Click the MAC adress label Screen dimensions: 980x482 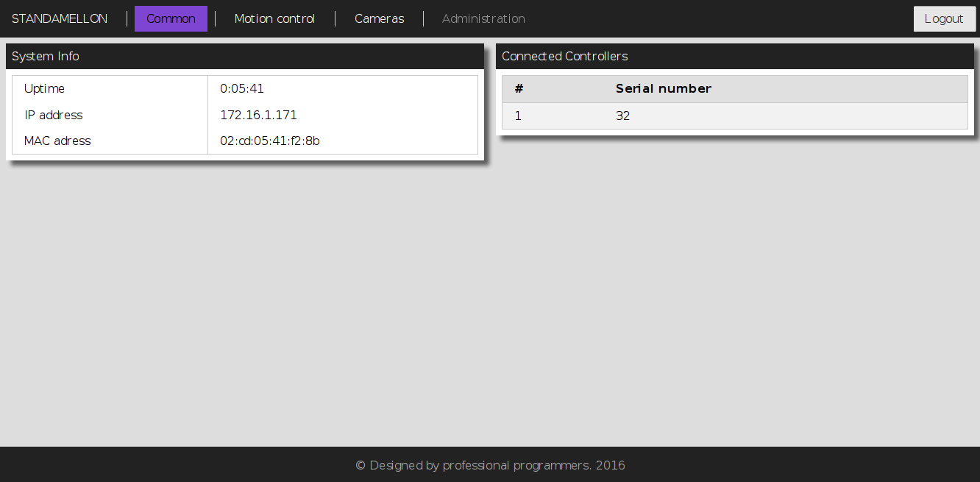(x=57, y=141)
